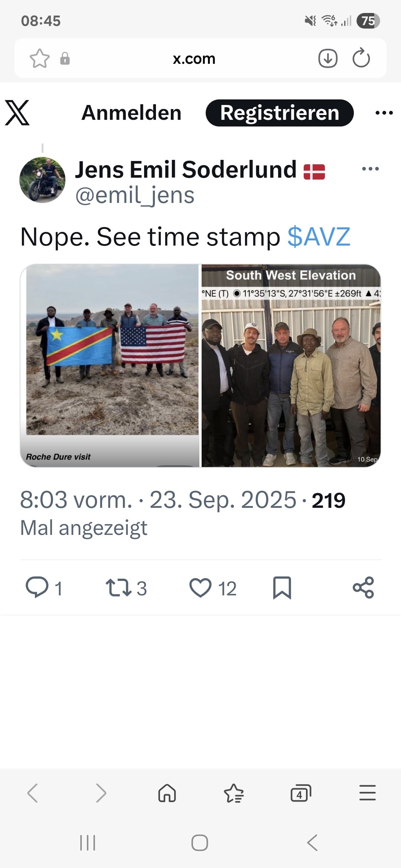The width and height of the screenshot is (401, 868).
Task: Tap the Registrieren button
Action: [x=280, y=113]
